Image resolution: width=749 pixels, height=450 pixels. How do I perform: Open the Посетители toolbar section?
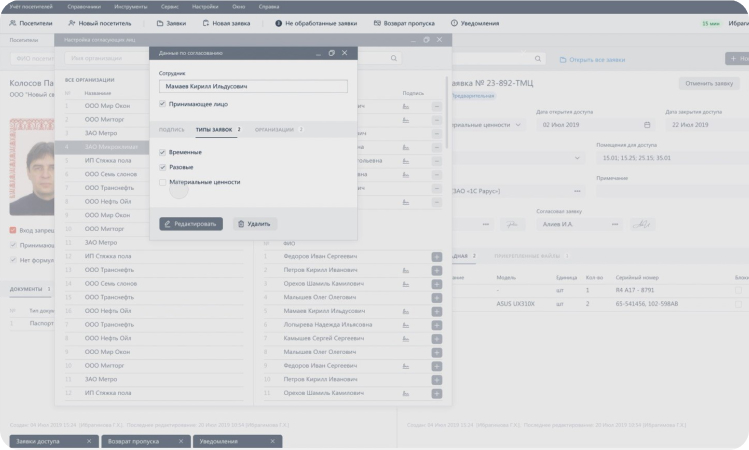[x=31, y=23]
